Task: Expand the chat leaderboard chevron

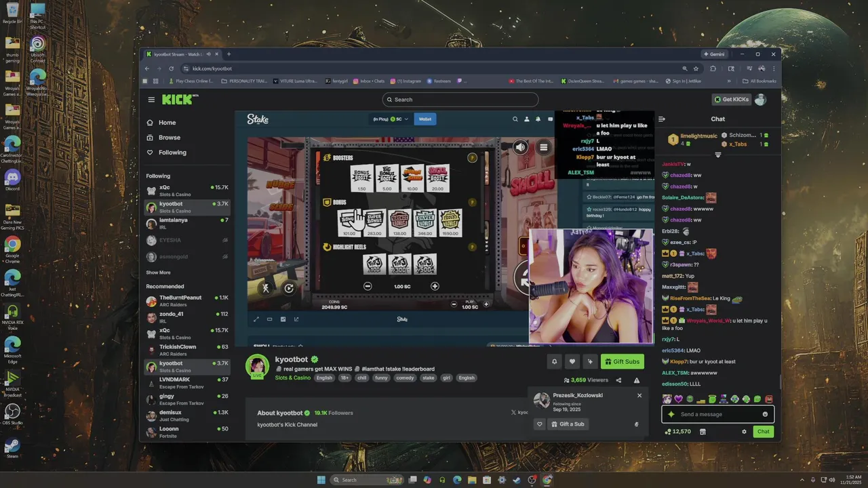Action: [717, 155]
